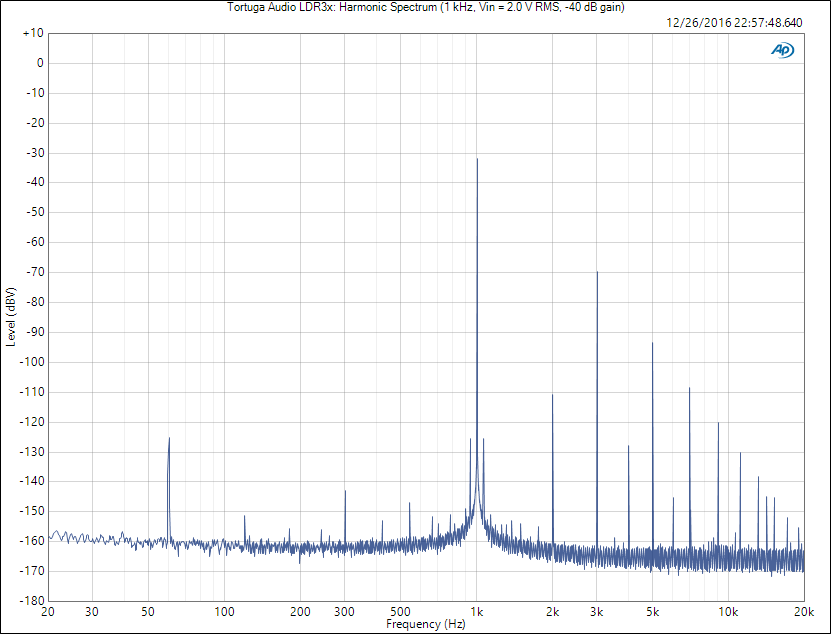Click the '0' level axis value

click(40, 63)
